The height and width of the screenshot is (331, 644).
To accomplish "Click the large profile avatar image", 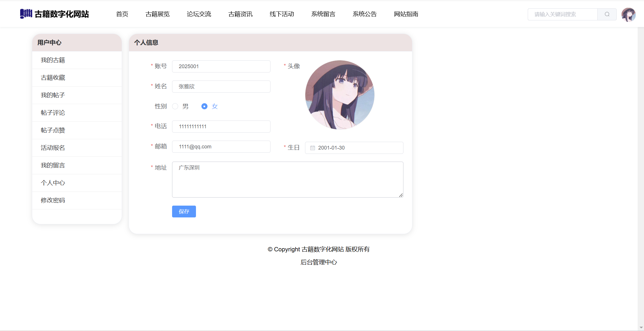I will tap(340, 95).
